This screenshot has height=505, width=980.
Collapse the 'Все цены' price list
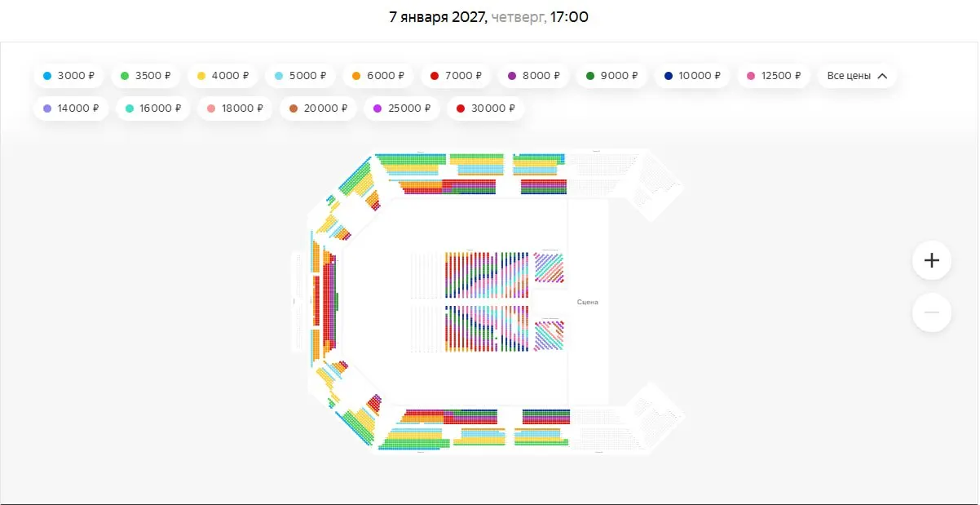pos(857,76)
